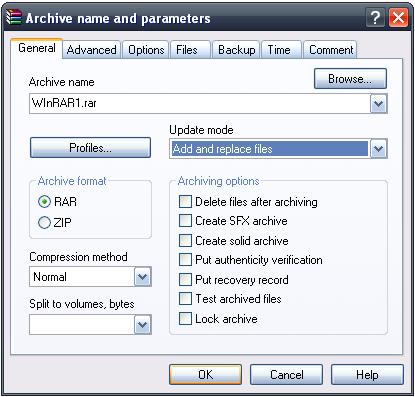415x397 pixels.
Task: Select the RAR archive format radio button
Action: pyautogui.click(x=44, y=202)
